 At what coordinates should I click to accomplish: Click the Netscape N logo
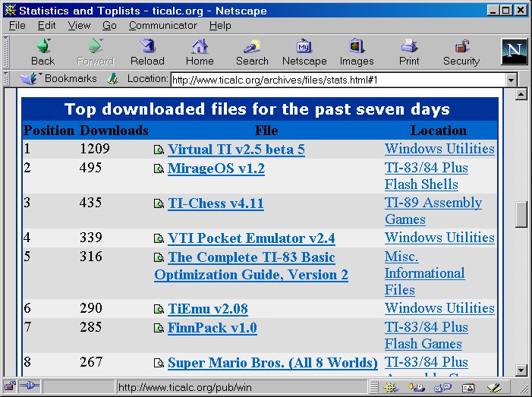coord(514,52)
